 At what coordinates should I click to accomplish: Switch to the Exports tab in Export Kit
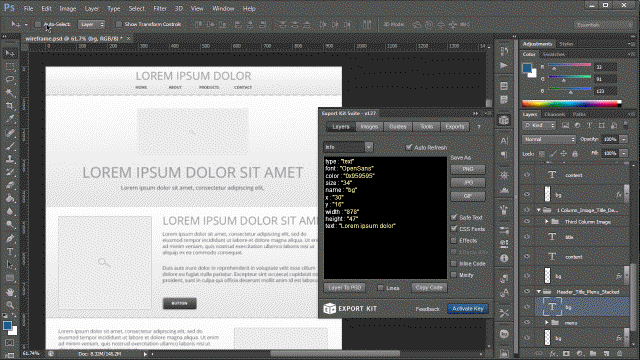pyautogui.click(x=455, y=127)
